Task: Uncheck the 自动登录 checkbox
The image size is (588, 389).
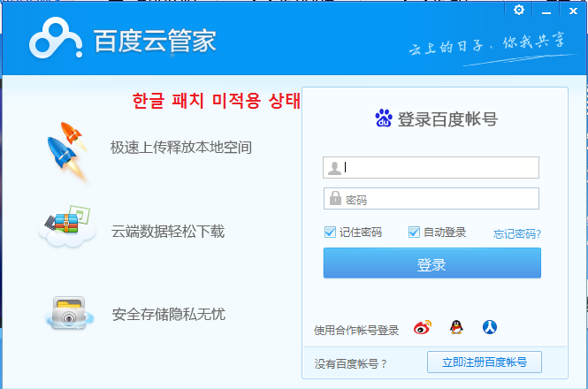Action: tap(414, 233)
